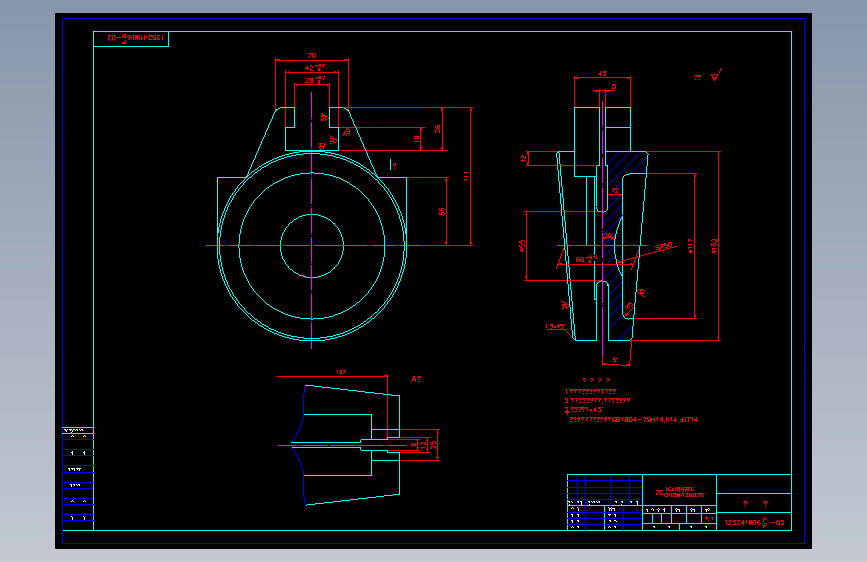The image size is (867, 562).
Task: Select the GB1804 tolerance note line
Action: 634,420
